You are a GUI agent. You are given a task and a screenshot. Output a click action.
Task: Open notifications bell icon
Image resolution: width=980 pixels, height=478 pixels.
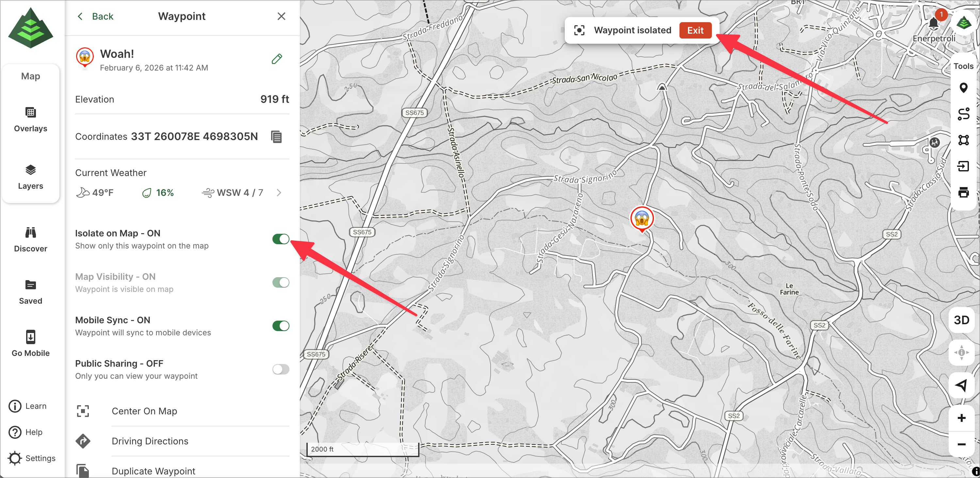point(933,24)
